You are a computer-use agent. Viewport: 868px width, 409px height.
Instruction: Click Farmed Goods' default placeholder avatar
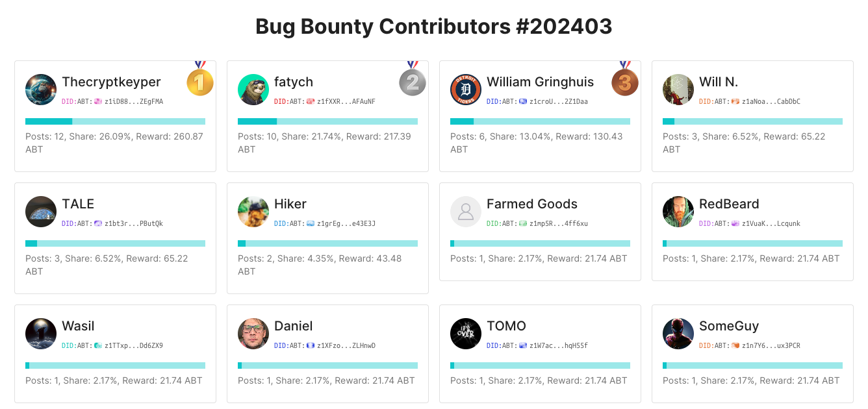[465, 212]
